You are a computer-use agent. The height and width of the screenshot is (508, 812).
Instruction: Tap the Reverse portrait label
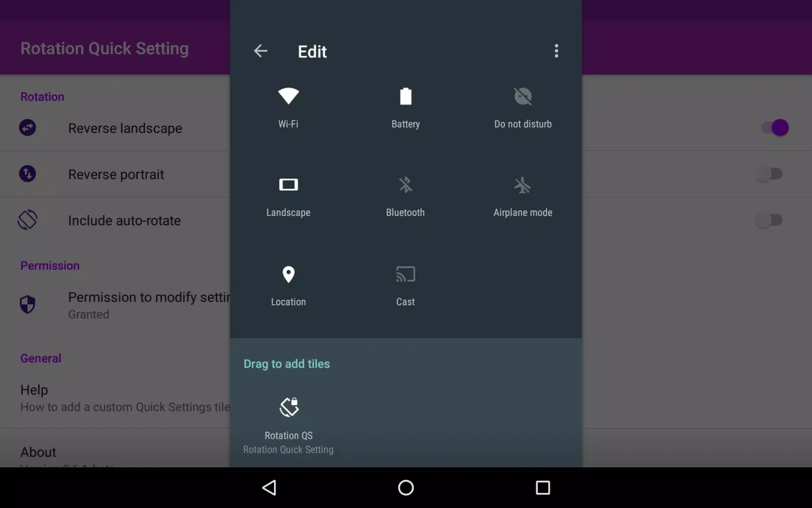116,174
